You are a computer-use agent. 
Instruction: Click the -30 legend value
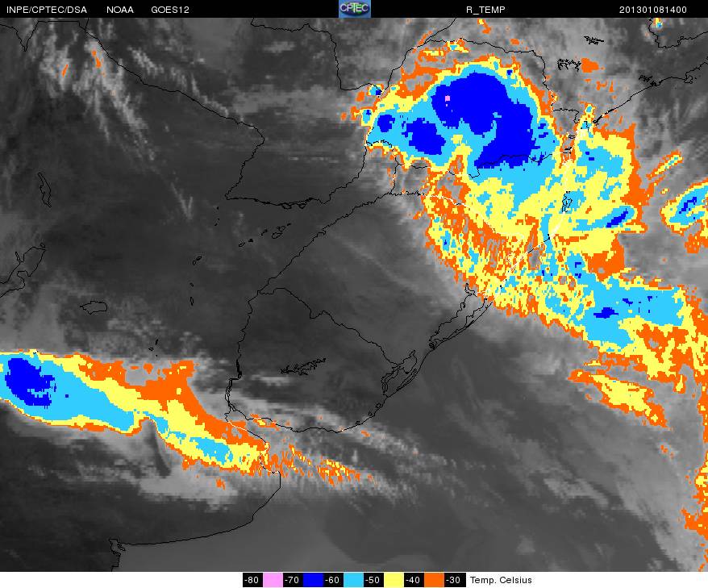click(x=454, y=580)
